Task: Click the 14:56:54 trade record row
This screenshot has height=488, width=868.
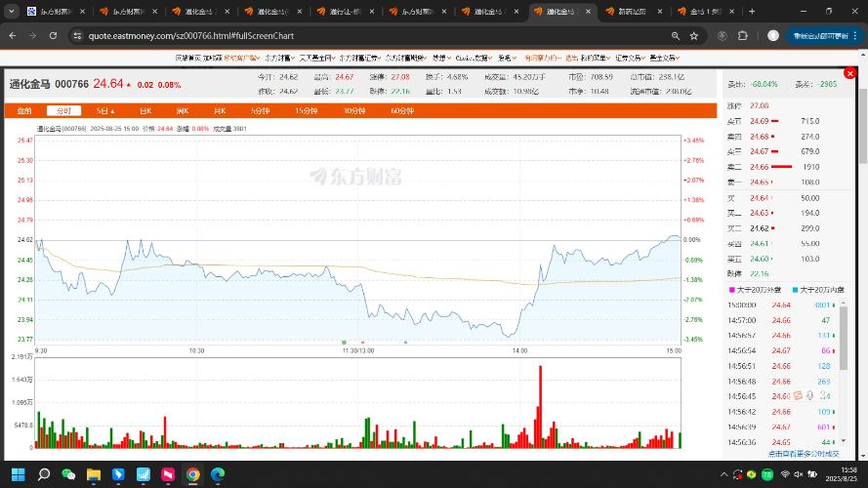Action: (x=782, y=350)
